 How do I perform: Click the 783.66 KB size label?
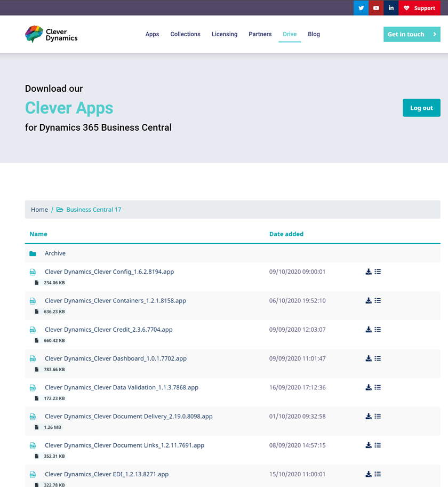[54, 370]
